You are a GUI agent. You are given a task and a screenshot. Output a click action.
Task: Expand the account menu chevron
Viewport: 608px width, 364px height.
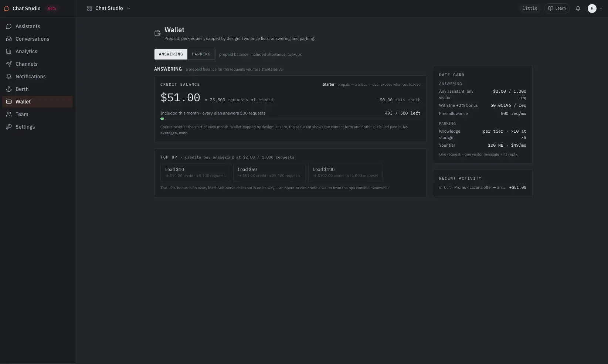(x=601, y=8)
